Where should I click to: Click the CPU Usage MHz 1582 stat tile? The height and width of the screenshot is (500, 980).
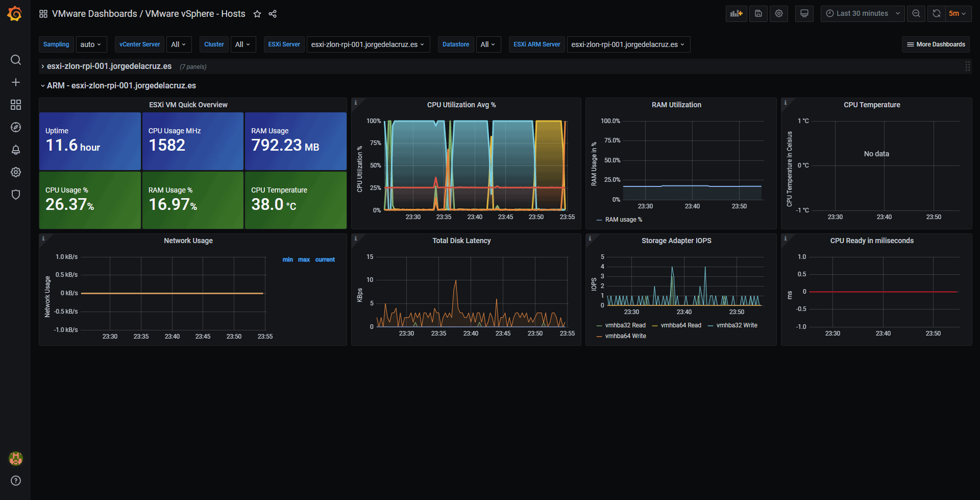pyautogui.click(x=193, y=141)
